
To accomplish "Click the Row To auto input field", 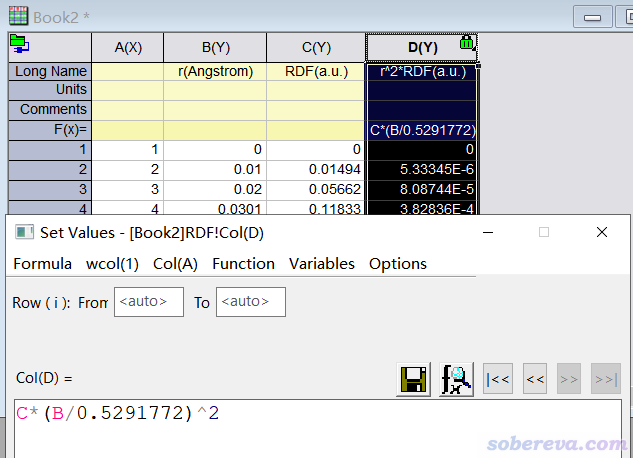I will click(x=251, y=302).
